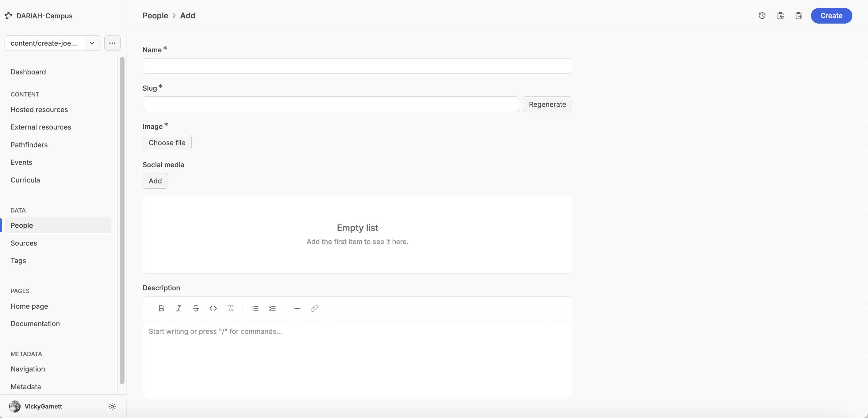Toggle inline code formatting
This screenshot has width=868, height=418.
tap(213, 308)
